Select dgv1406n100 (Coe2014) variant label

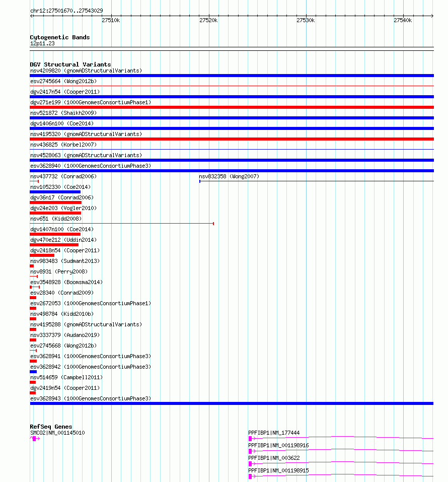(62, 123)
